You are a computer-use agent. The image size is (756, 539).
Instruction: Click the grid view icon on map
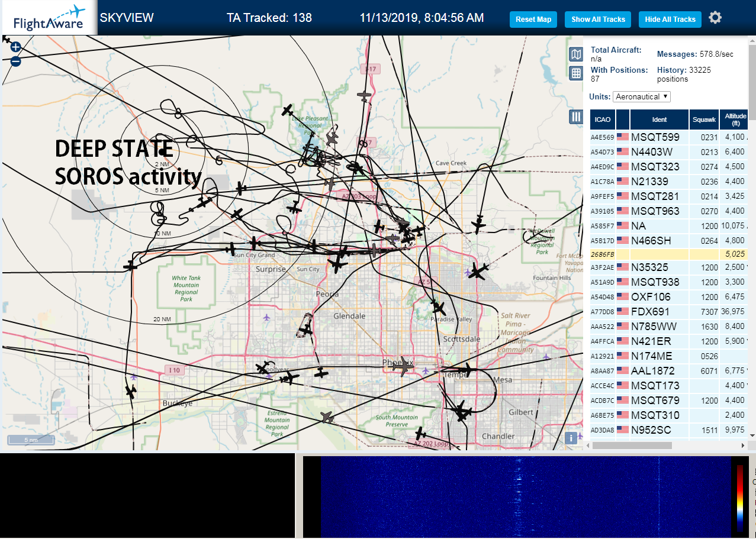click(576, 73)
